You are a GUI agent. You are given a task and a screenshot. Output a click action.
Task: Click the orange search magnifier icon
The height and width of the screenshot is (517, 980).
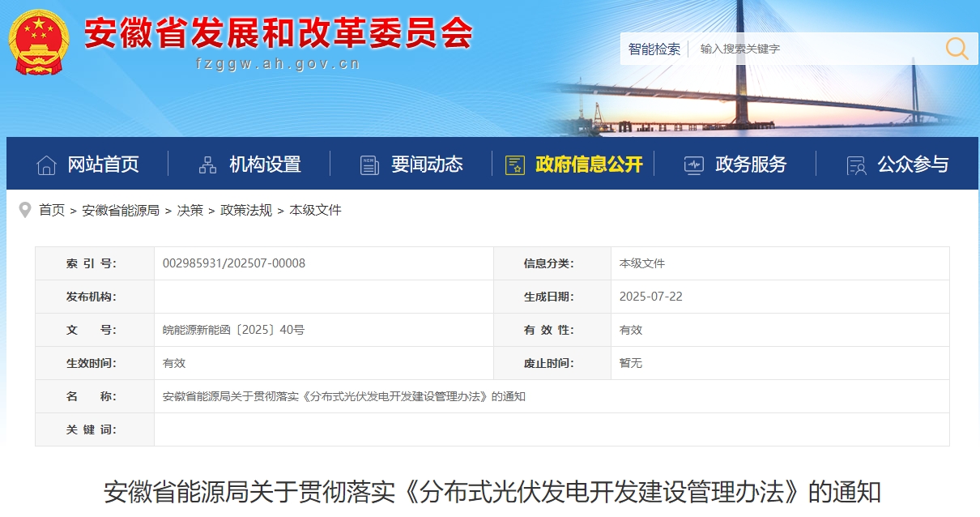(957, 49)
